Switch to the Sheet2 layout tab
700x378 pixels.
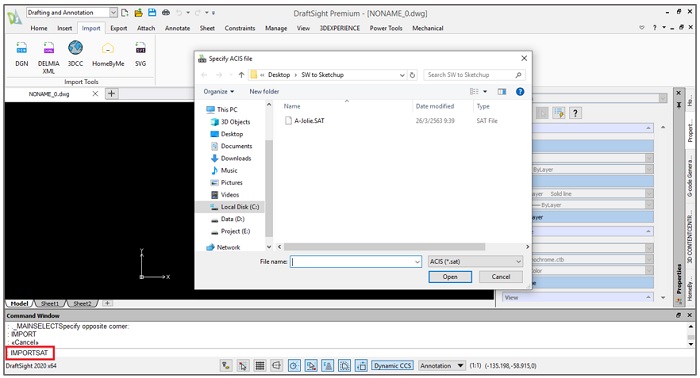[82, 303]
